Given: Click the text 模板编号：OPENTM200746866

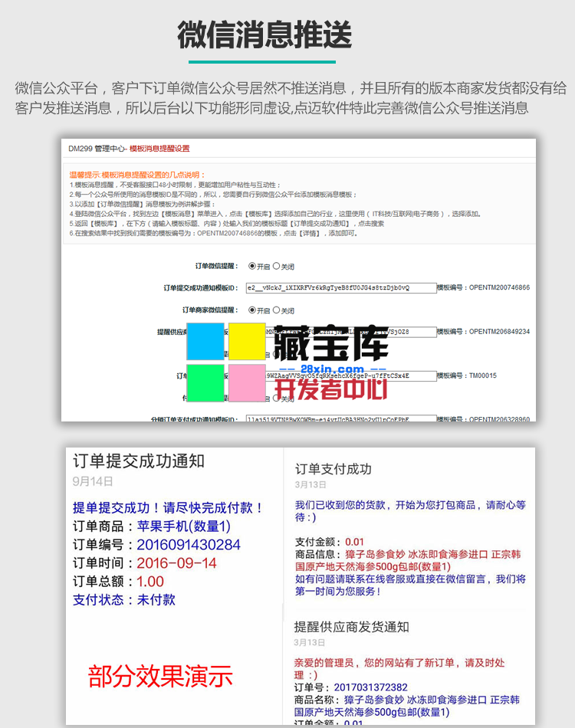Looking at the screenshot, I should [x=484, y=288].
